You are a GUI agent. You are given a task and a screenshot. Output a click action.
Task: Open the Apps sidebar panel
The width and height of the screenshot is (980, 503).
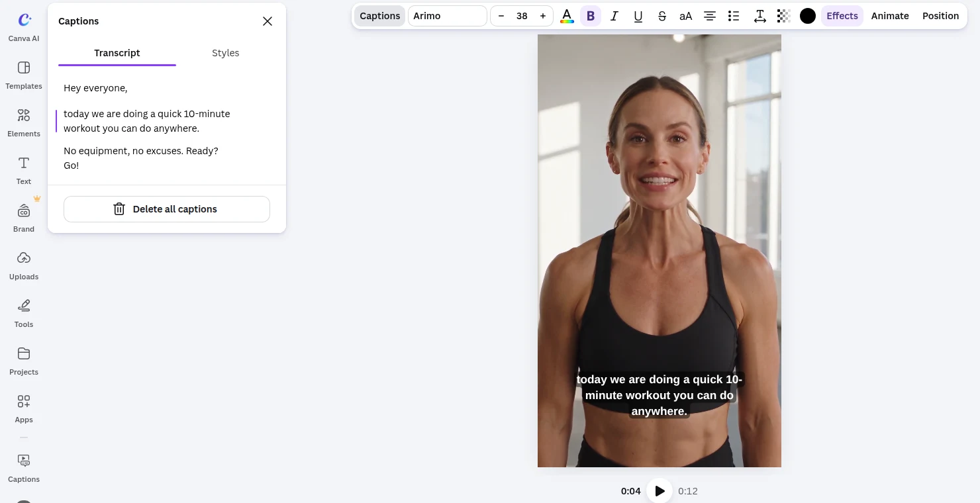coord(24,408)
